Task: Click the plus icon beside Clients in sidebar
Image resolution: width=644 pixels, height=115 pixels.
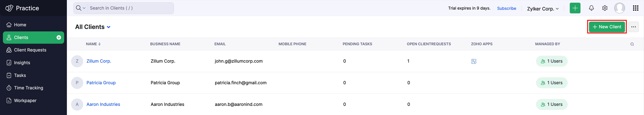Action: (x=59, y=38)
